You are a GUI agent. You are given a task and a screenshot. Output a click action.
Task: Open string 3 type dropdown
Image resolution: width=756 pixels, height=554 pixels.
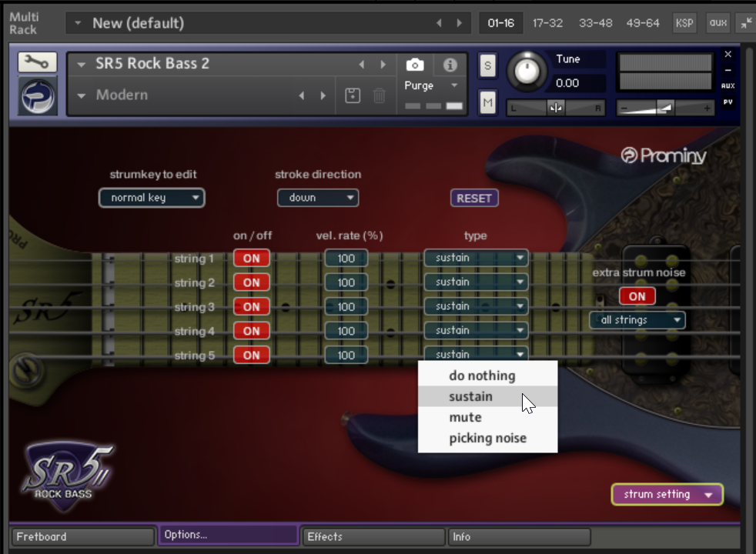coord(476,306)
